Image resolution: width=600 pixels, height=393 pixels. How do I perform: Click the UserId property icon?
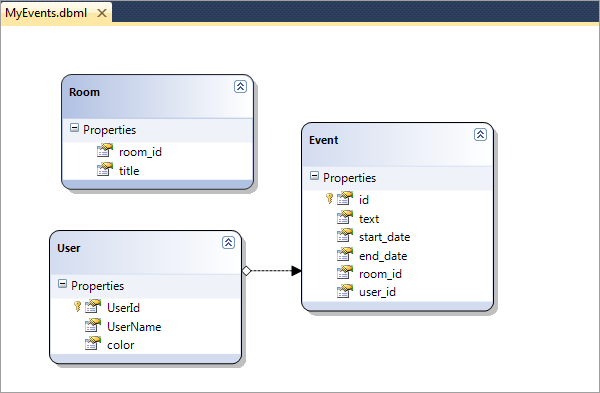tap(93, 307)
